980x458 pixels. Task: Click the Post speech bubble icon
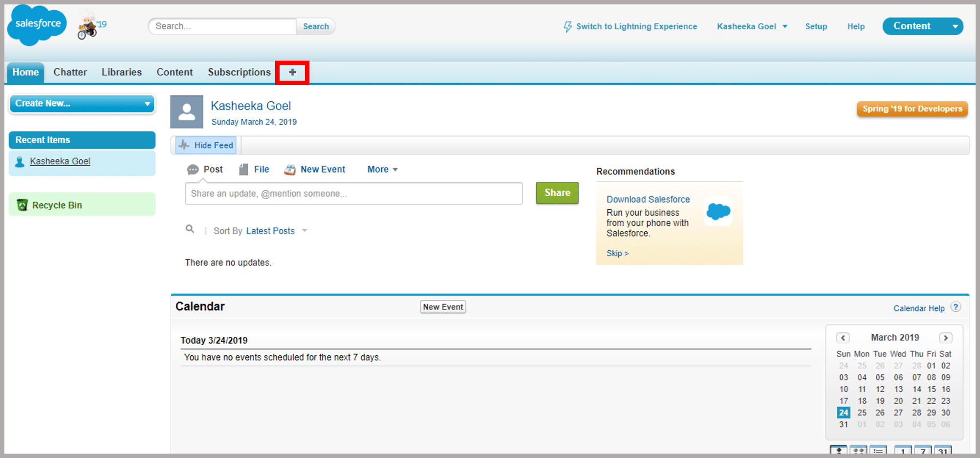193,170
